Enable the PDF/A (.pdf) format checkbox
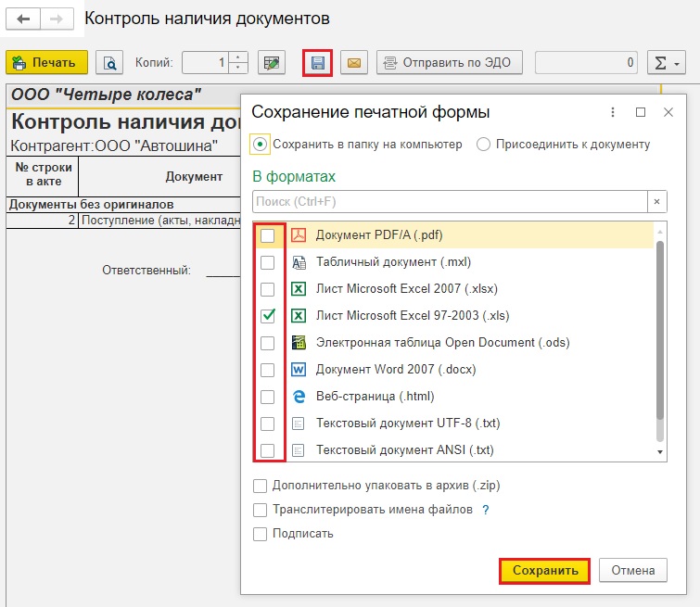The image size is (700, 607). point(267,236)
